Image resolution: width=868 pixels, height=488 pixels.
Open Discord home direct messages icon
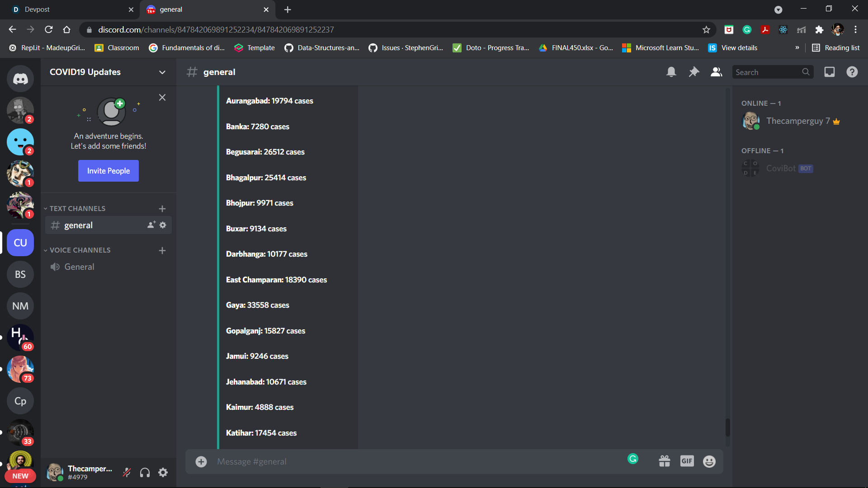click(20, 79)
